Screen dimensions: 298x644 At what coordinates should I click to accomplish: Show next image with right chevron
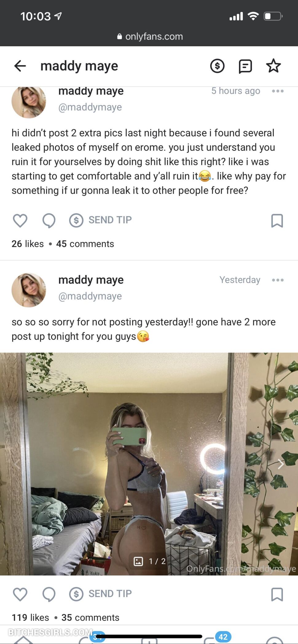(280, 464)
